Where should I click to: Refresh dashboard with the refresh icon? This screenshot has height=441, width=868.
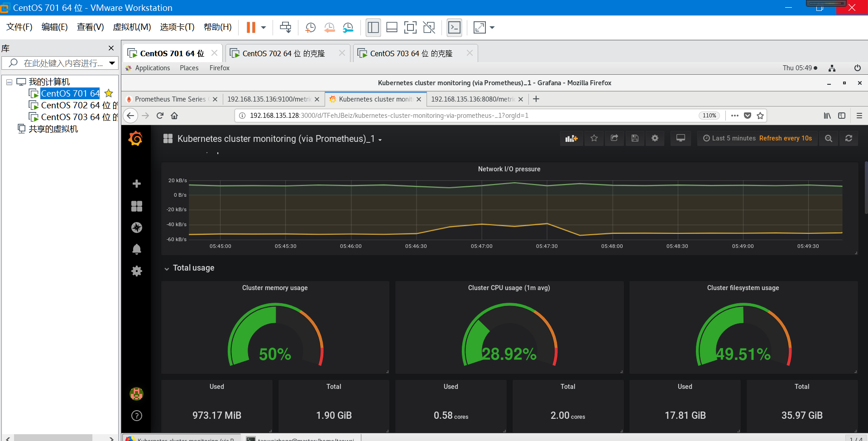pos(849,138)
